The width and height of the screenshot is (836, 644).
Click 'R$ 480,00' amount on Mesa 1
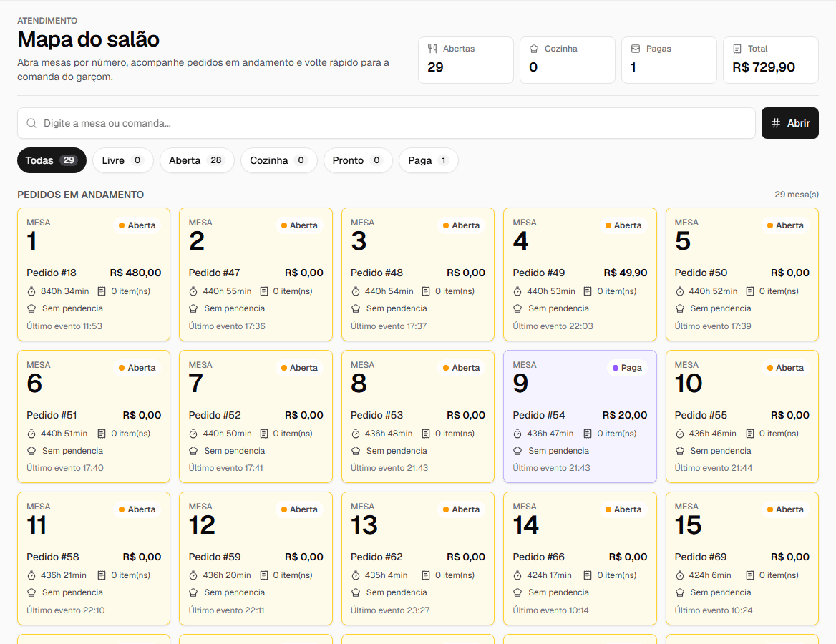pos(135,273)
